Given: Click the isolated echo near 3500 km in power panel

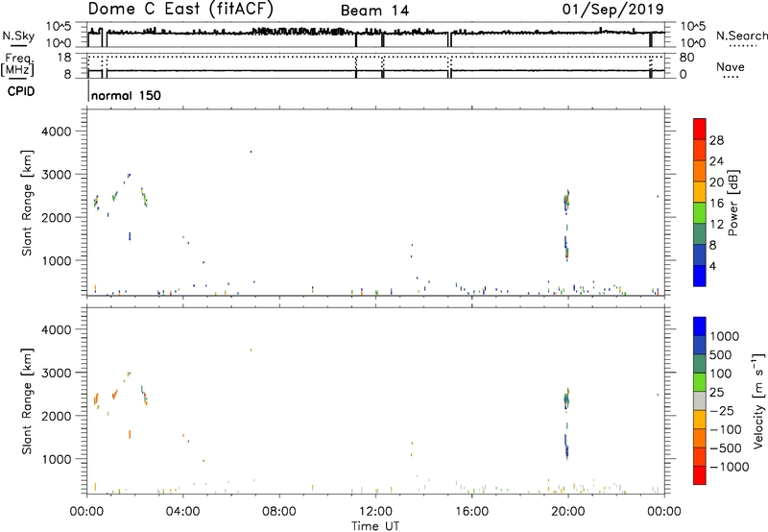Looking at the screenshot, I should pos(251,152).
